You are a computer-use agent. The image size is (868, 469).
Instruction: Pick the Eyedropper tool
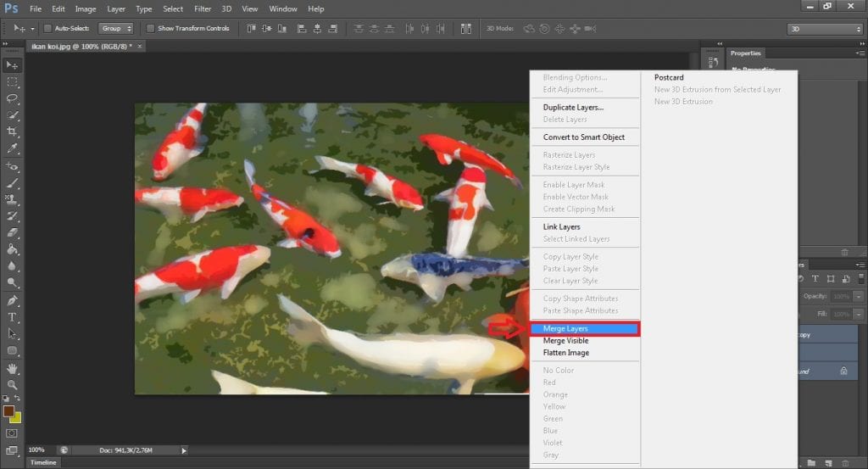click(x=12, y=148)
